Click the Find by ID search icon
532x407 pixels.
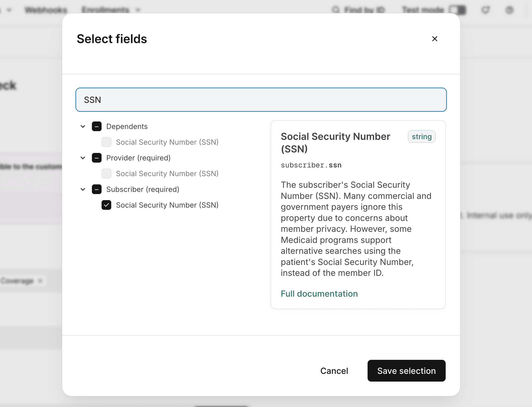coord(336,10)
